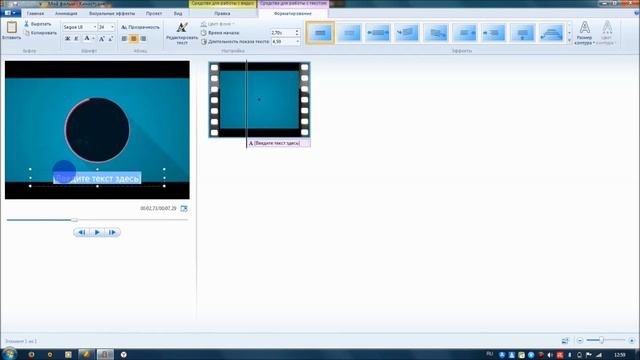Screen dimensions: 640x360
Task: Click the Вырезать scissors icon
Action: click(27, 24)
